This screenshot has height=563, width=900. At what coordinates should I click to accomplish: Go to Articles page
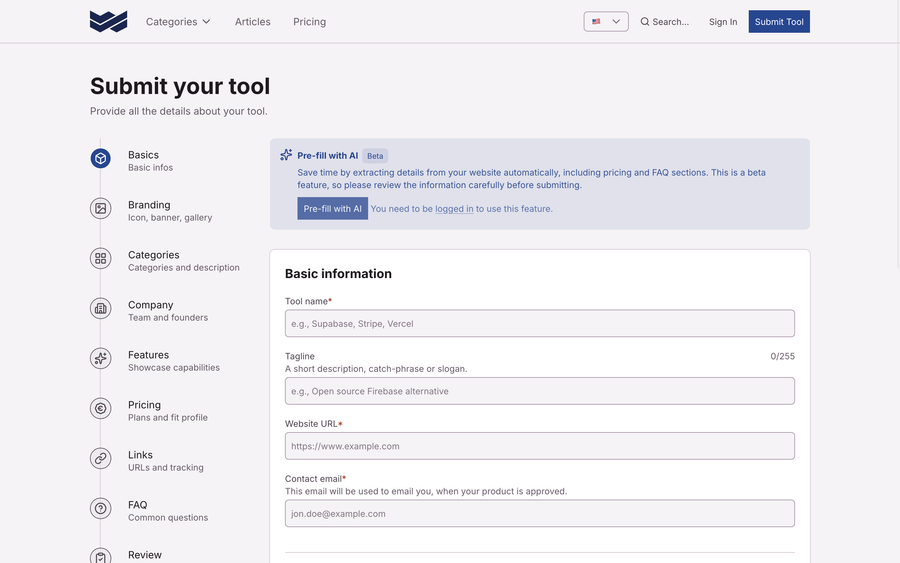click(253, 22)
